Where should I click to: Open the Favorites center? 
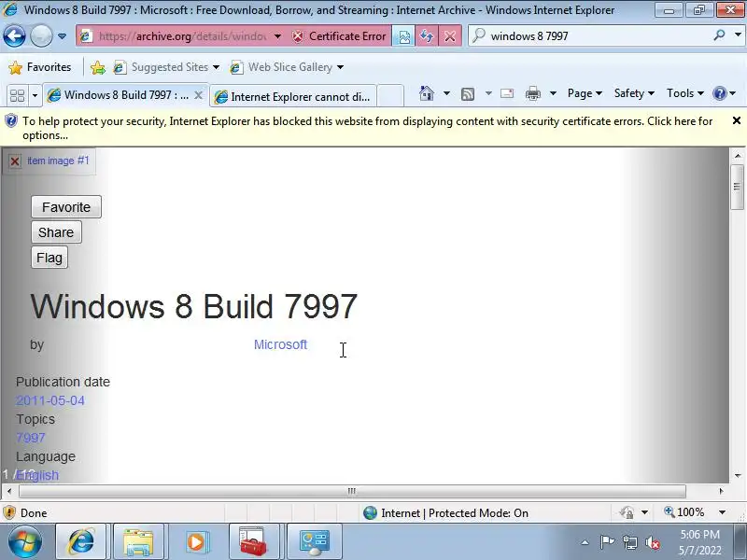40,67
